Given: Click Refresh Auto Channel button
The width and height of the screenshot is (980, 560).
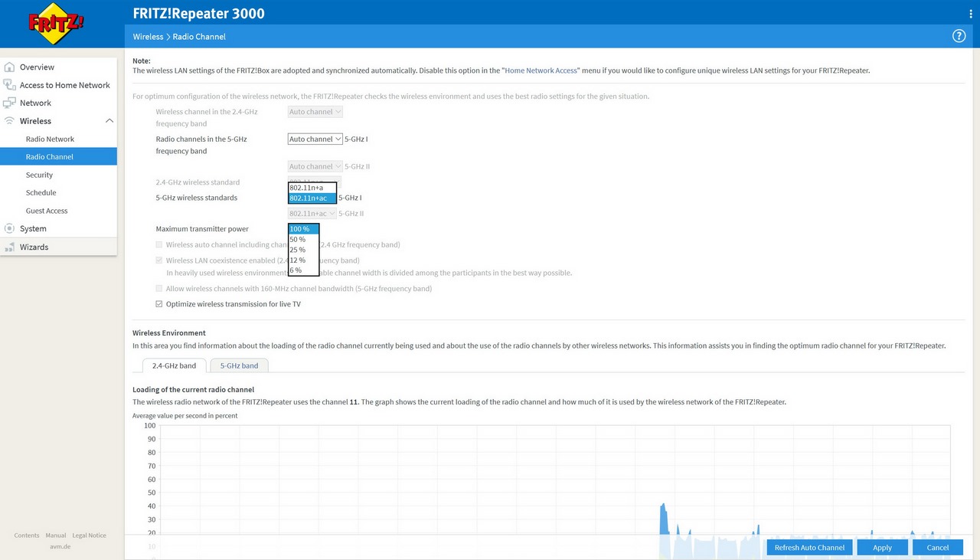Looking at the screenshot, I should [x=809, y=547].
